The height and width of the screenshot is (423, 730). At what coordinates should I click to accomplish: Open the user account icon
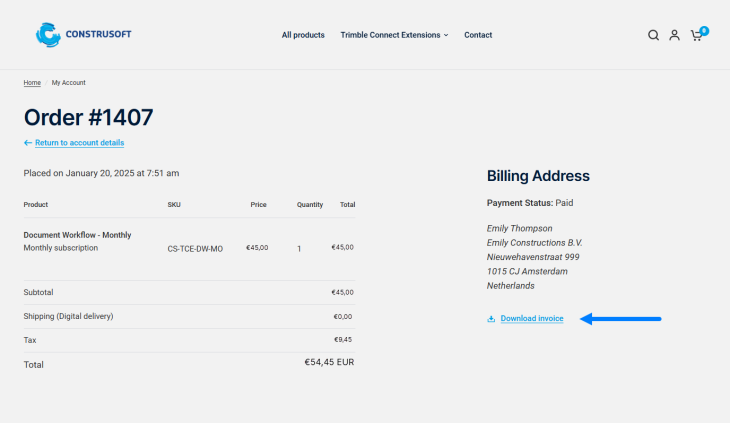point(674,35)
